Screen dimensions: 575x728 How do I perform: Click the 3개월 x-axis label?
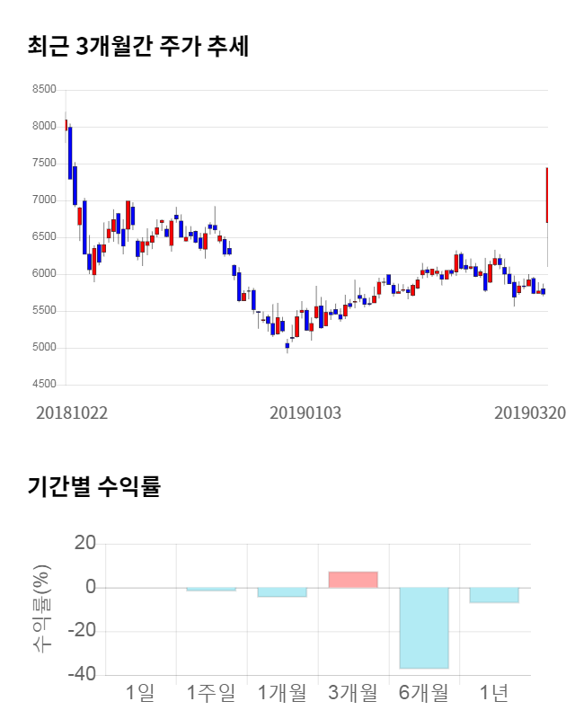(x=353, y=693)
